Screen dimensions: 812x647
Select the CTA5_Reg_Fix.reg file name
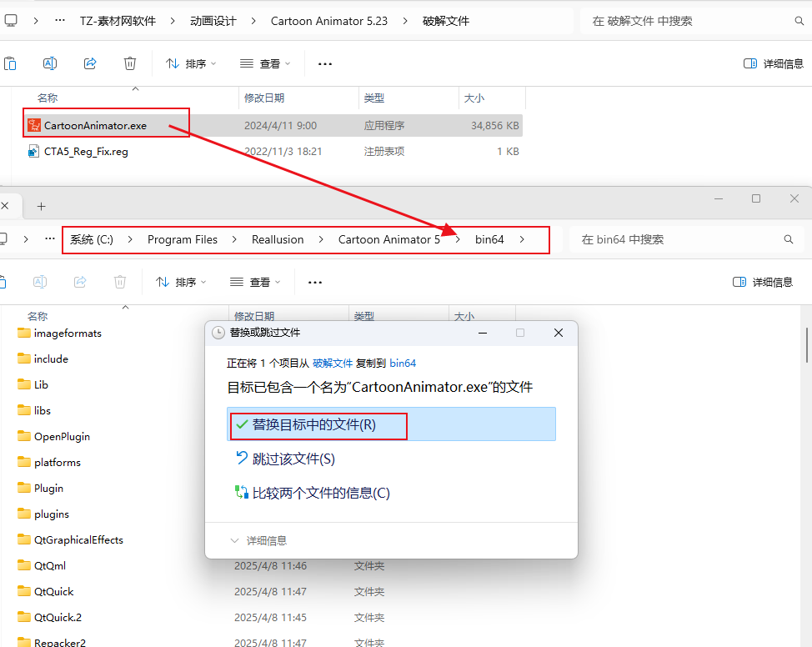tap(86, 151)
